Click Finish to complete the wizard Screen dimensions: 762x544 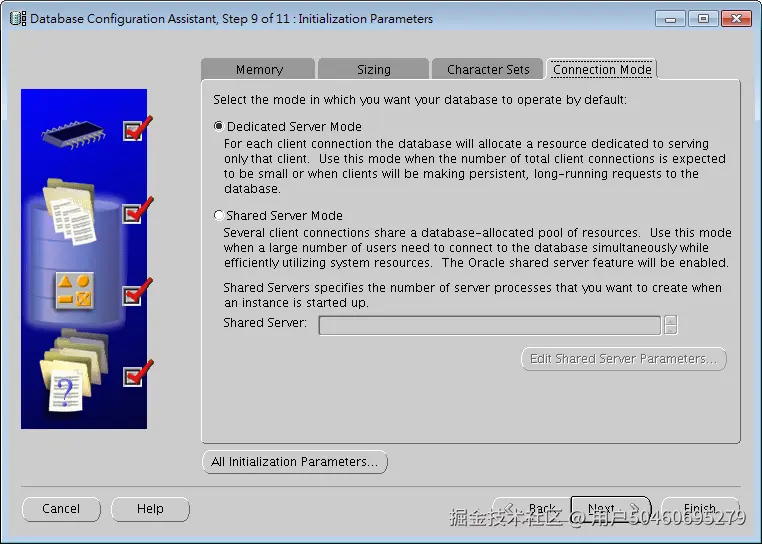coord(700,509)
